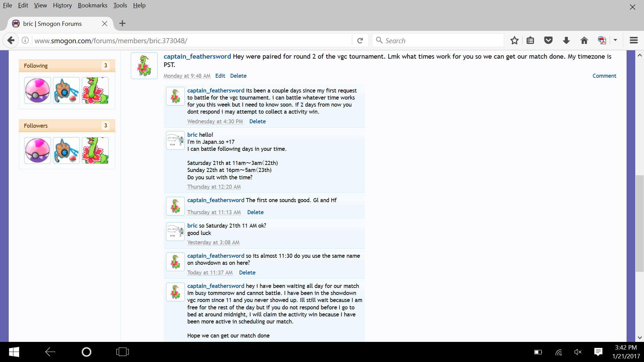Close the bric Smogon Forums tab
644x362 pixels.
pos(105,23)
